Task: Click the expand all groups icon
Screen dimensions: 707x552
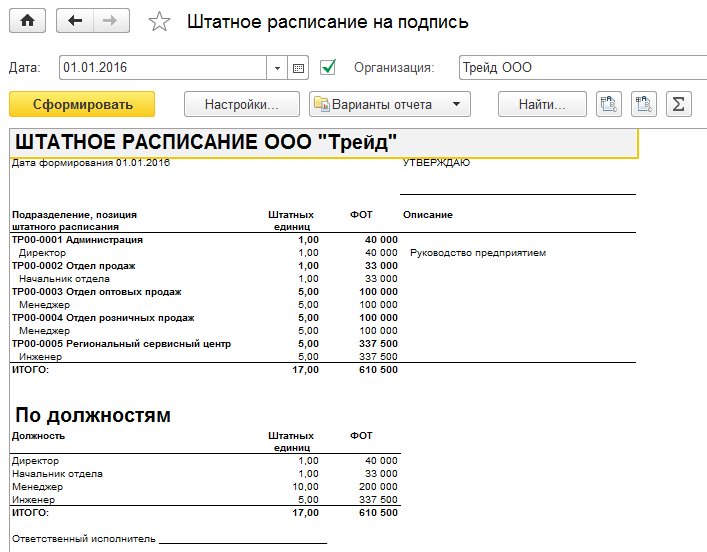Action: (x=609, y=104)
